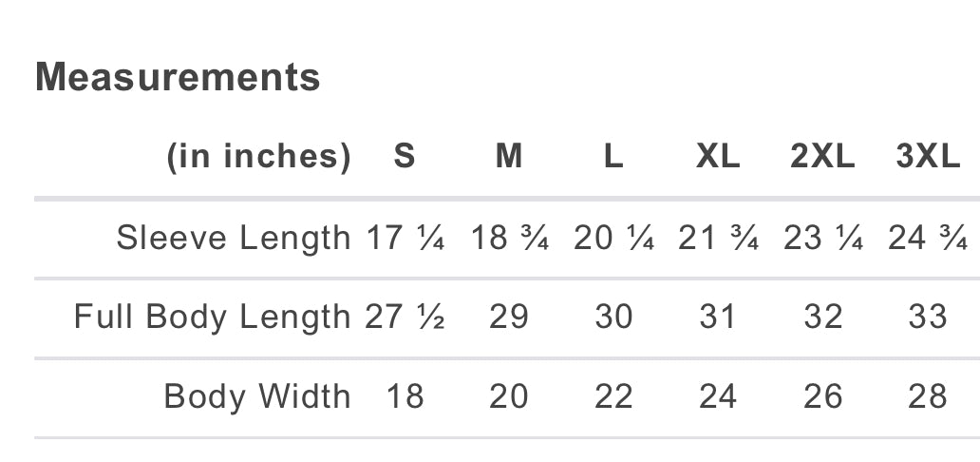Select the 2XL size column header
The width and height of the screenshot is (980, 462).
[x=822, y=156]
